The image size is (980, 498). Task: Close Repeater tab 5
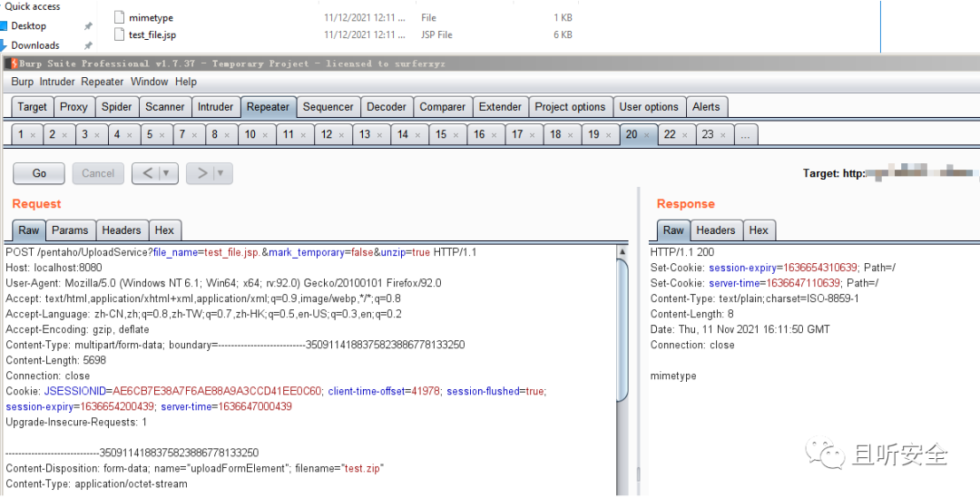pyautogui.click(x=162, y=135)
